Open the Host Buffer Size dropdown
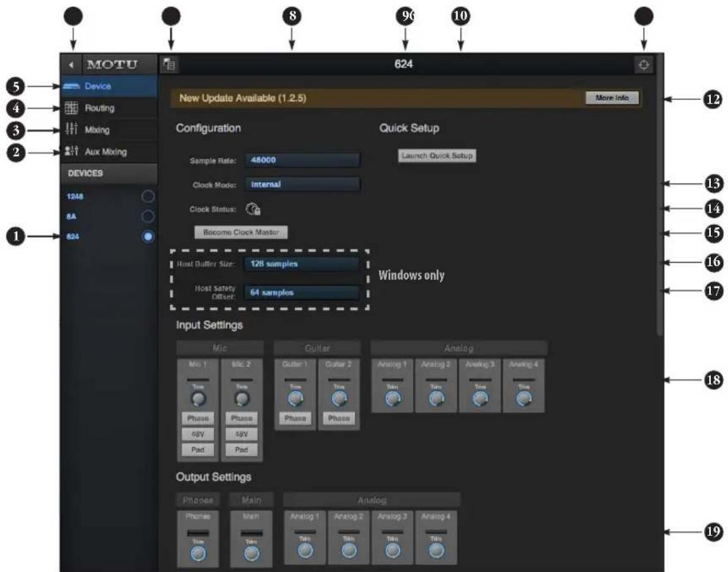 (302, 264)
